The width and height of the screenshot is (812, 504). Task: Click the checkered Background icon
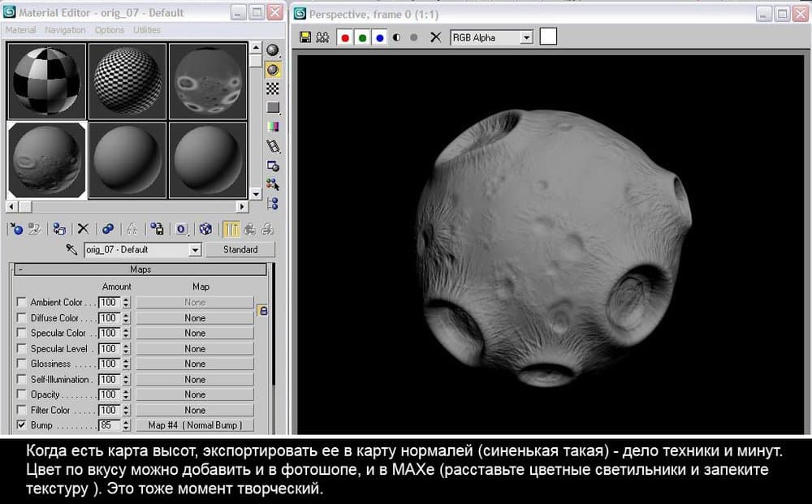pyautogui.click(x=274, y=88)
